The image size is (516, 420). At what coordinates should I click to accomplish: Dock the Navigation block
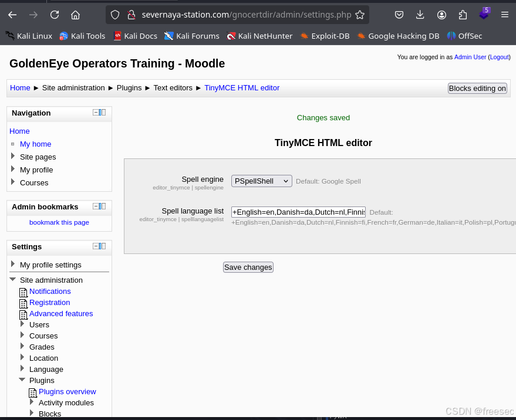point(102,113)
